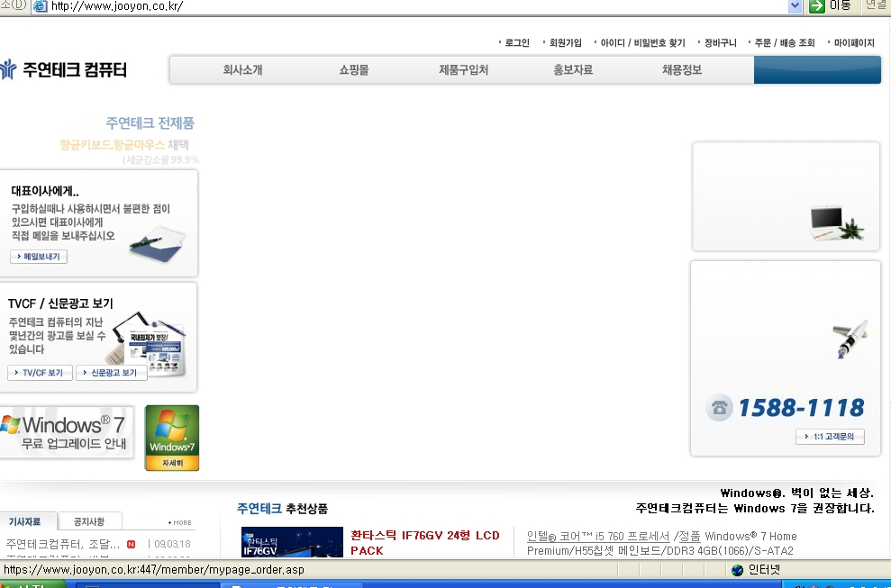891x588 pixels.
Task: Click 주연테크컴퓨터는 Windows 7을 권장합니다.
Action: click(755, 509)
